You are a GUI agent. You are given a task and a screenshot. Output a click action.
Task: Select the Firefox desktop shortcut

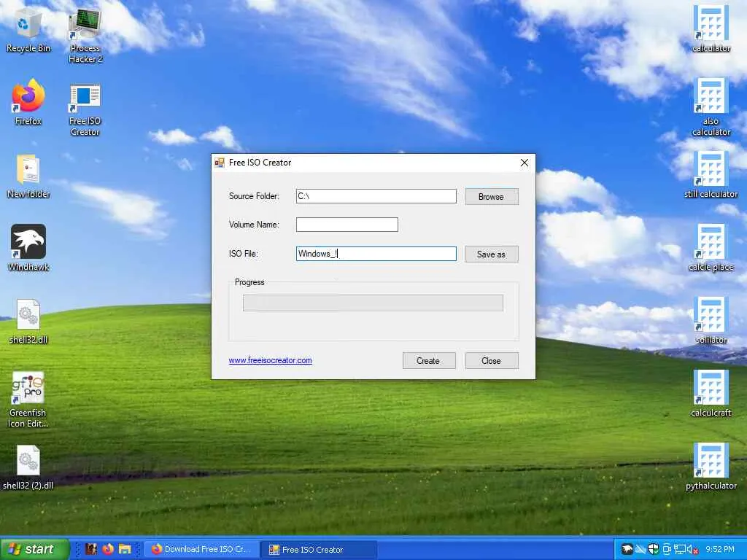28,102
